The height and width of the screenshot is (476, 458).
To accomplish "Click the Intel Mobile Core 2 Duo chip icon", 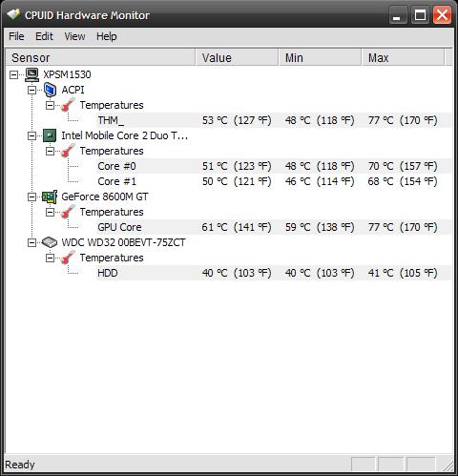I will click(50, 135).
